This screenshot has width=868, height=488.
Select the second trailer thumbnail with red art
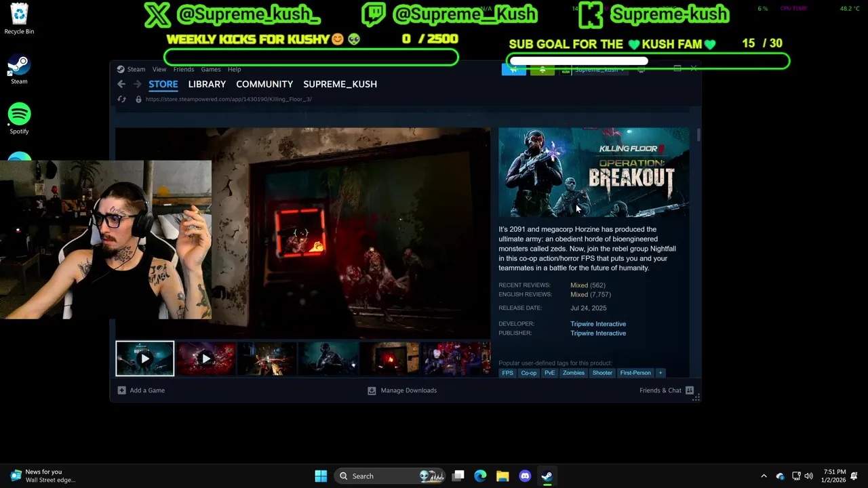coord(206,359)
